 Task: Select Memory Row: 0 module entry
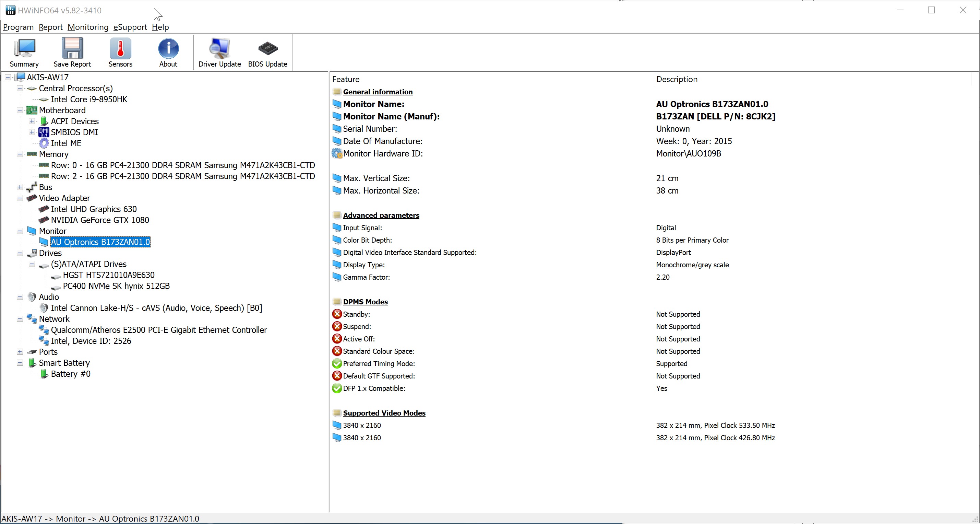pos(183,165)
